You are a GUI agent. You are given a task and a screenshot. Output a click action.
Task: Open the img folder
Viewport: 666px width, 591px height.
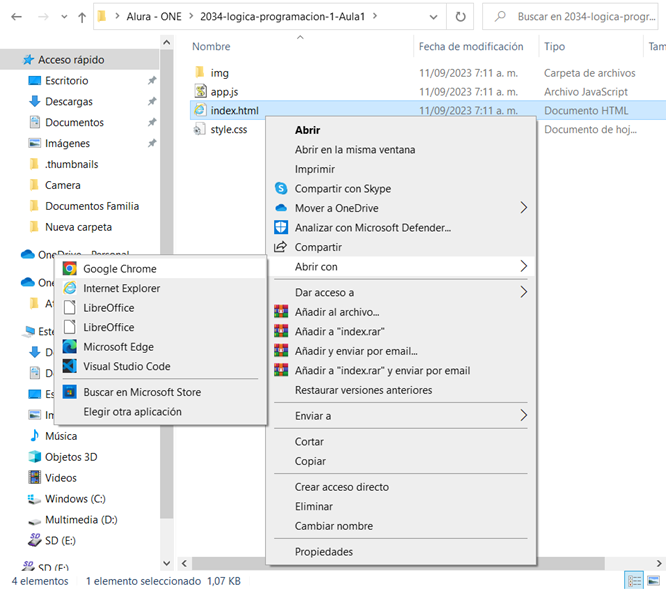219,73
